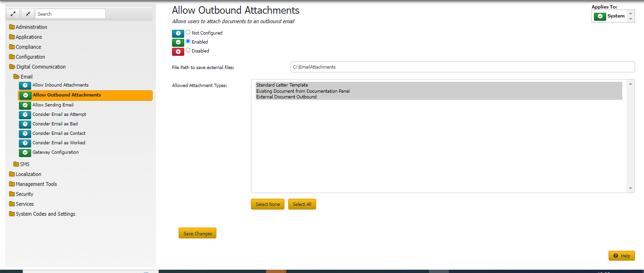Viewport: 644px width, 273px height.
Task: Open the Allow Sending Email setting
Action: (52, 105)
